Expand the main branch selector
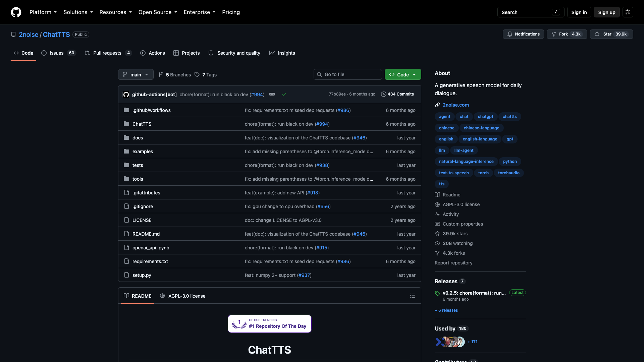644x362 pixels. click(x=136, y=74)
